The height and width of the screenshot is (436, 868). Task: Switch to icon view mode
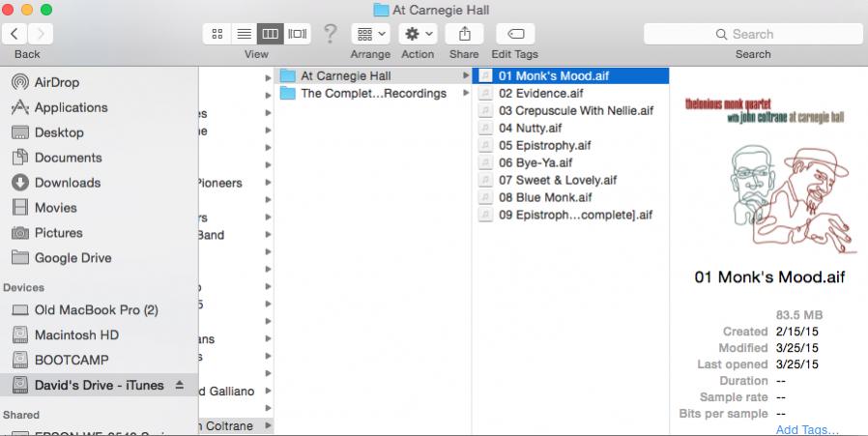click(x=217, y=34)
